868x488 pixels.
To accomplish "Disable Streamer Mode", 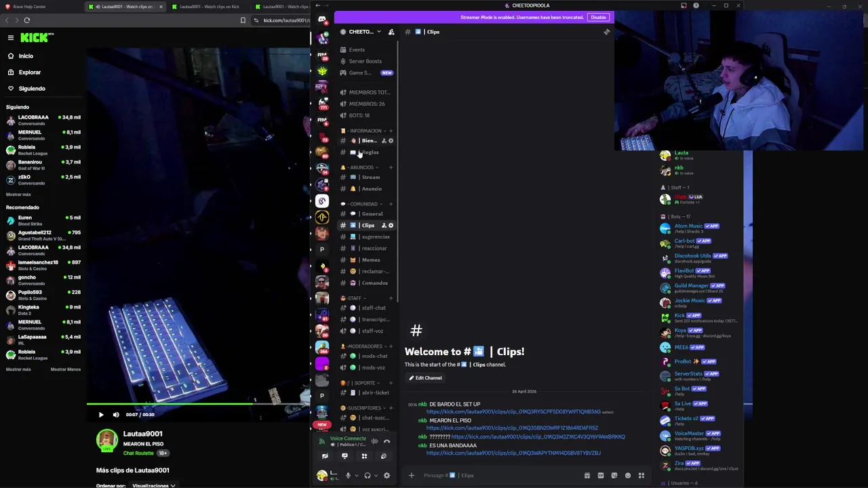I will (598, 17).
